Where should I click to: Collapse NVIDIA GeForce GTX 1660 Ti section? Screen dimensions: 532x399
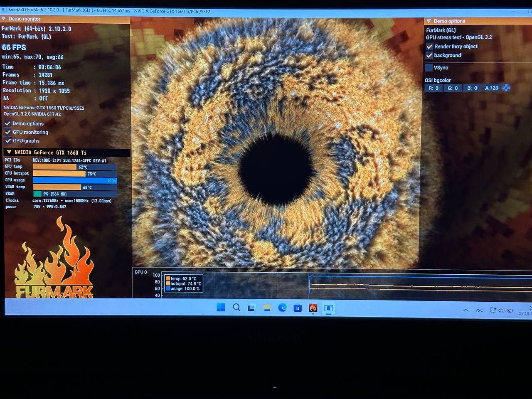(9, 152)
